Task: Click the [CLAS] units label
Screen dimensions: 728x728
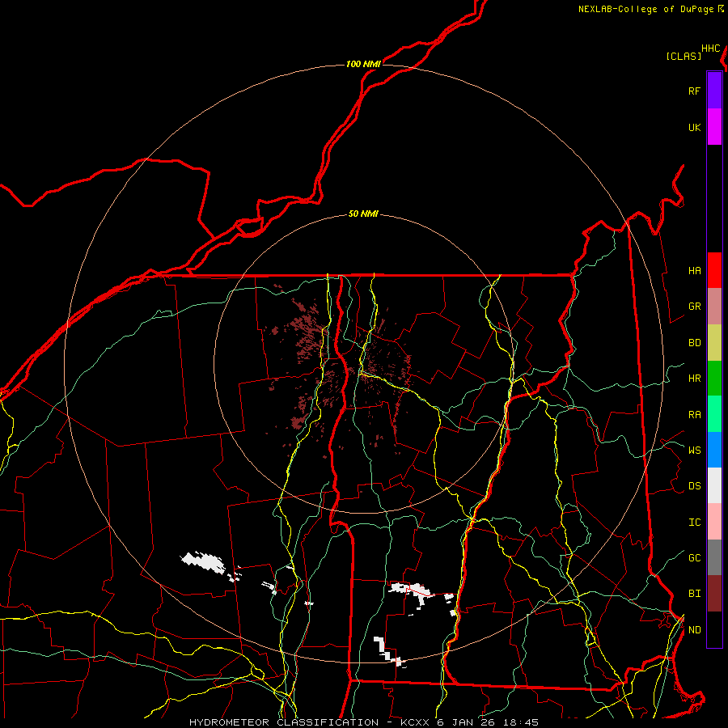Action: pyautogui.click(x=684, y=56)
